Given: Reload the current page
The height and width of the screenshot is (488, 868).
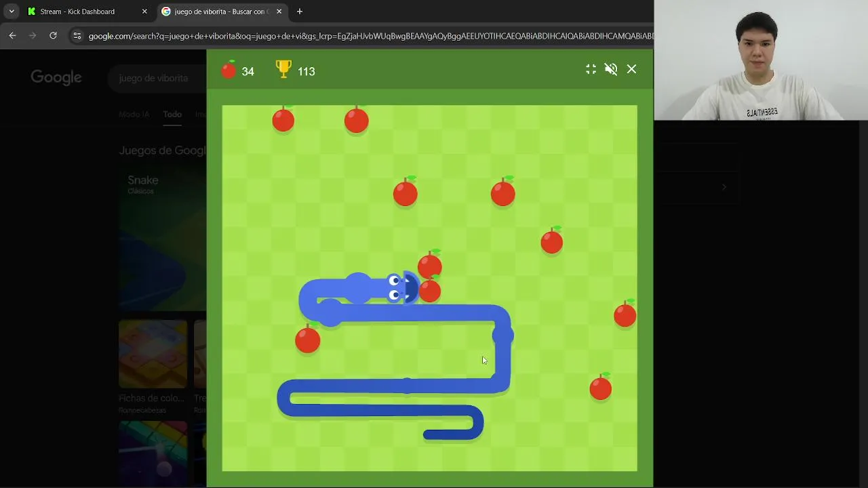Looking at the screenshot, I should click(x=53, y=35).
